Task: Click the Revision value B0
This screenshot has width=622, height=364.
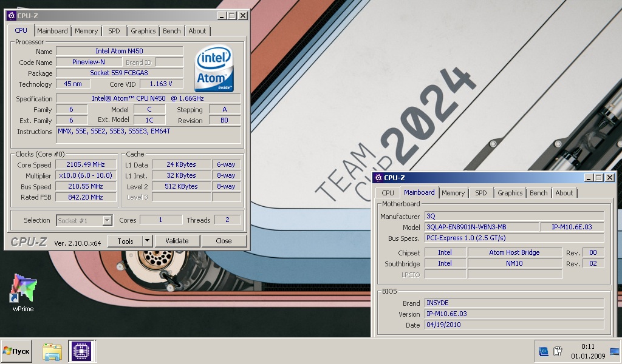Action: (225, 120)
